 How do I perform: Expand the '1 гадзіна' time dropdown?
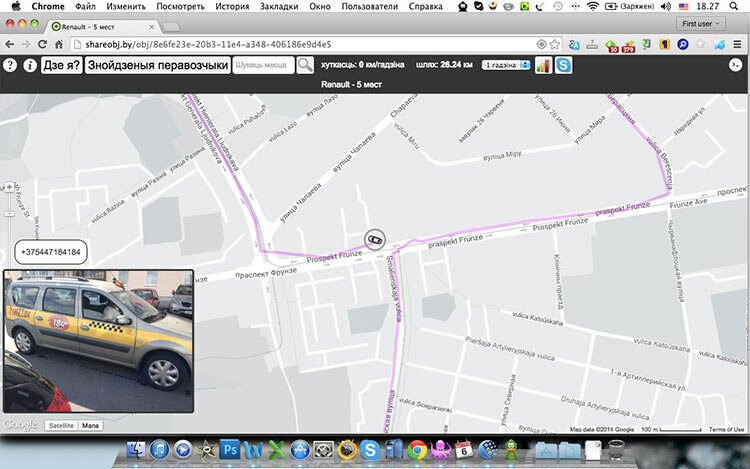pyautogui.click(x=505, y=65)
